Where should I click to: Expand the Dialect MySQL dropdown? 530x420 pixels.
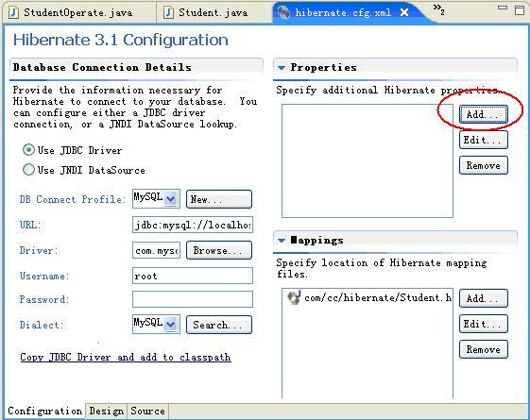point(171,324)
